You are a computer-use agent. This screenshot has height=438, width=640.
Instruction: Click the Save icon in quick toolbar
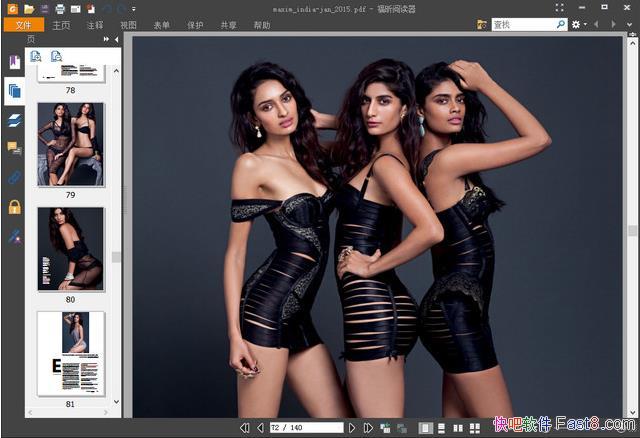[45, 8]
